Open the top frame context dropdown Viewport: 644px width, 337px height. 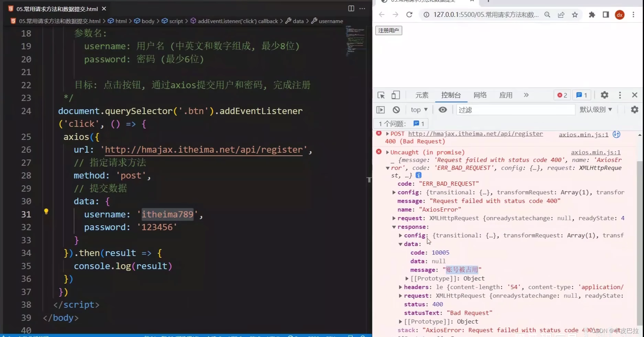[x=419, y=110]
